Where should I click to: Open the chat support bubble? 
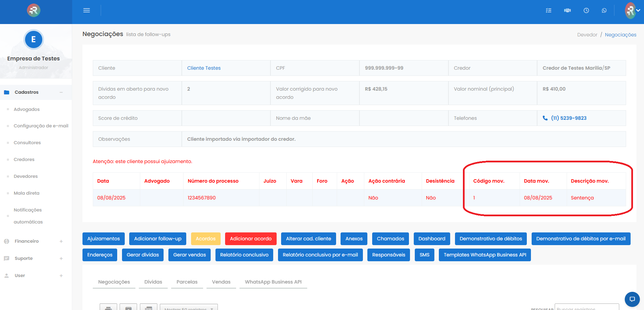coord(632,299)
